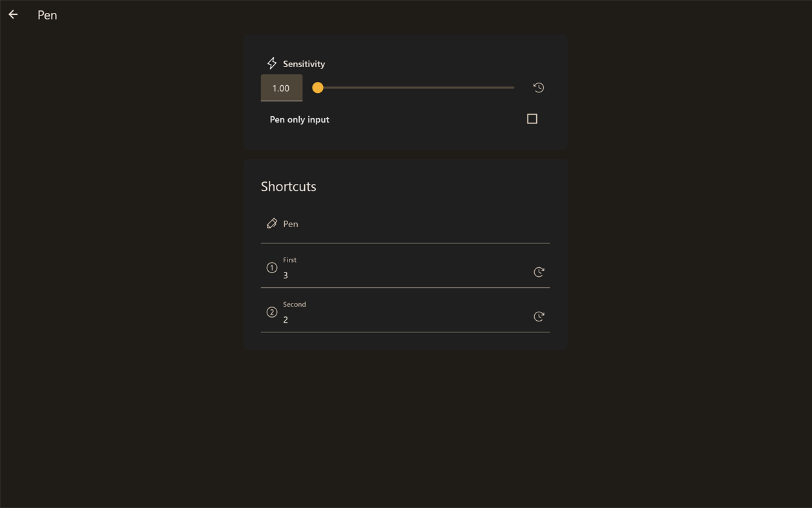Click the Pen label next to the pen icon
The image size is (812, 508).
click(x=291, y=223)
